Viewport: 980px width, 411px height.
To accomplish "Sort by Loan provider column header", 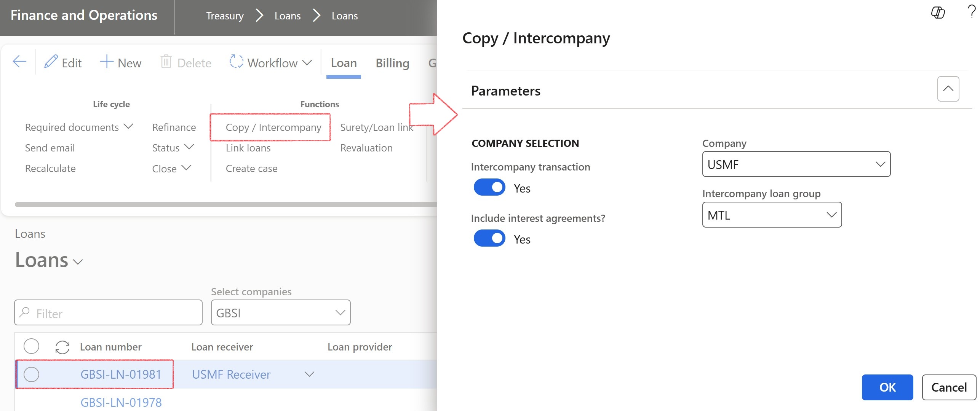I will (360, 347).
